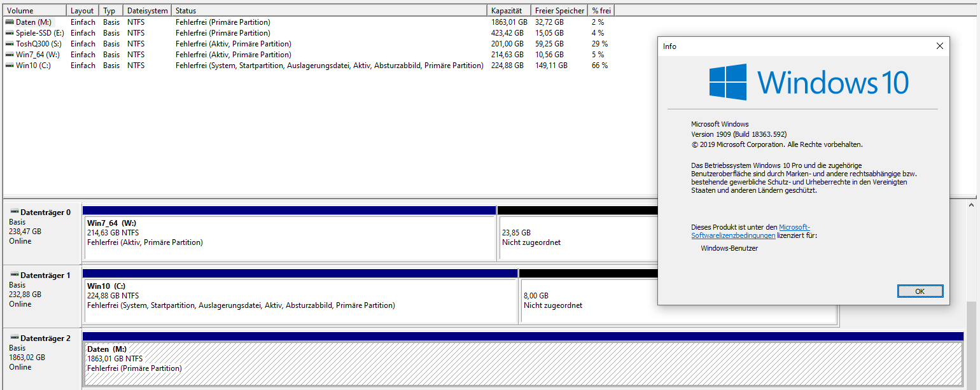Sort by the Layout column header
This screenshot has width=980, height=390.
click(83, 11)
